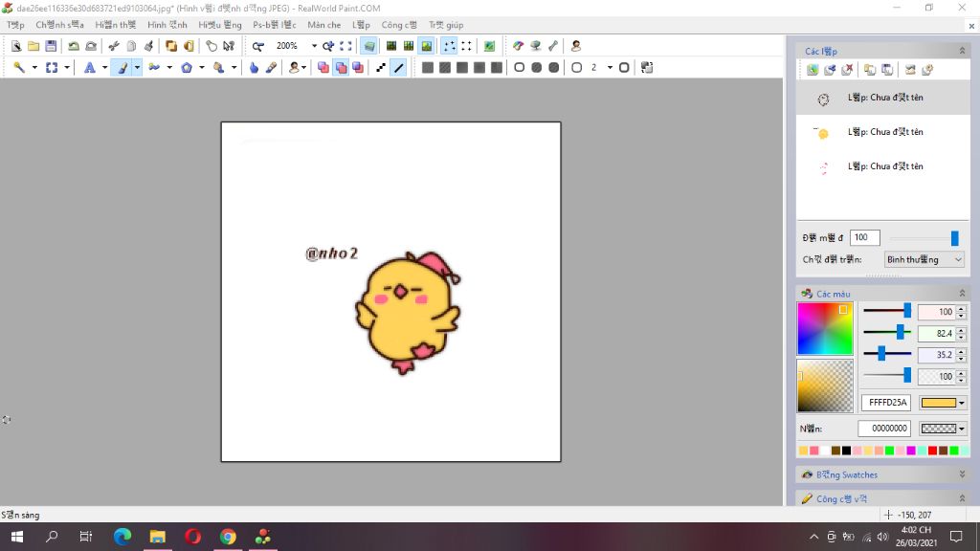Redo the last undone action
Image resolution: width=980 pixels, height=551 pixels.
(91, 46)
